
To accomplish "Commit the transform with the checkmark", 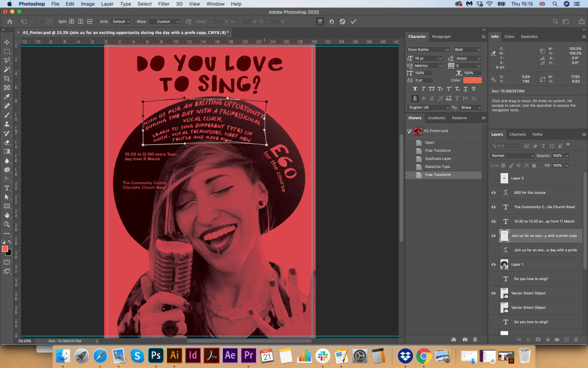I will 353,21.
